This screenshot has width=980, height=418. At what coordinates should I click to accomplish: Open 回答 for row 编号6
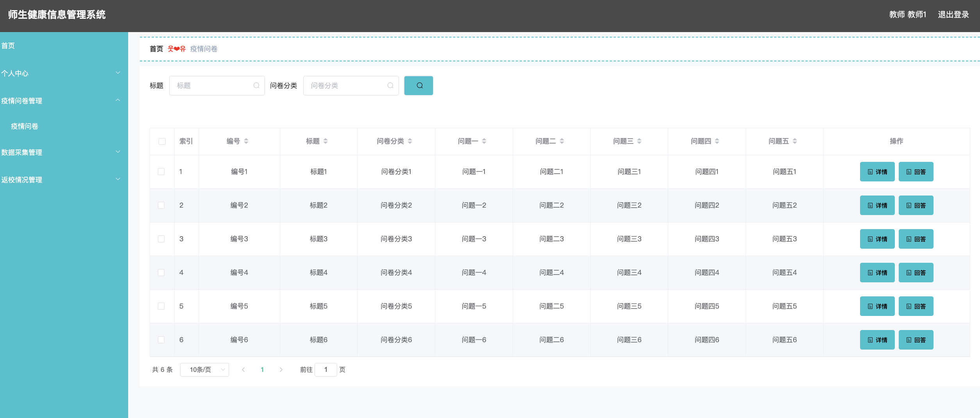click(916, 340)
